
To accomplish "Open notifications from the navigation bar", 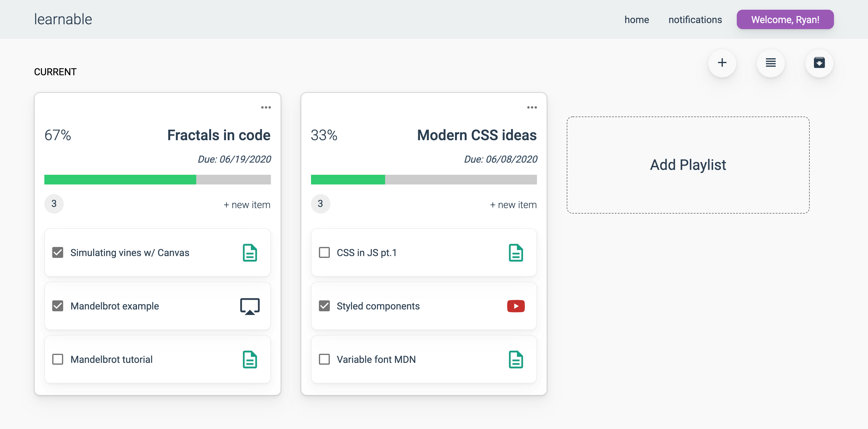I will pos(695,19).
